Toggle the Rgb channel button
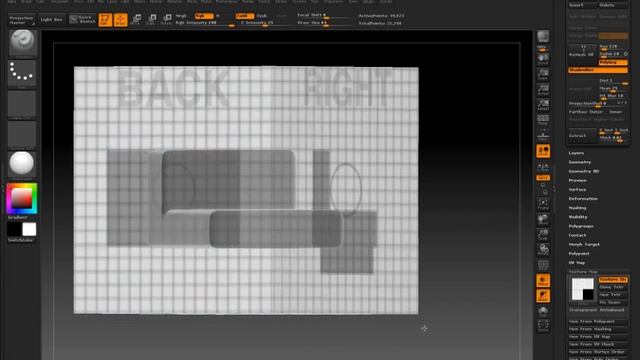640x360 pixels. coord(204,16)
